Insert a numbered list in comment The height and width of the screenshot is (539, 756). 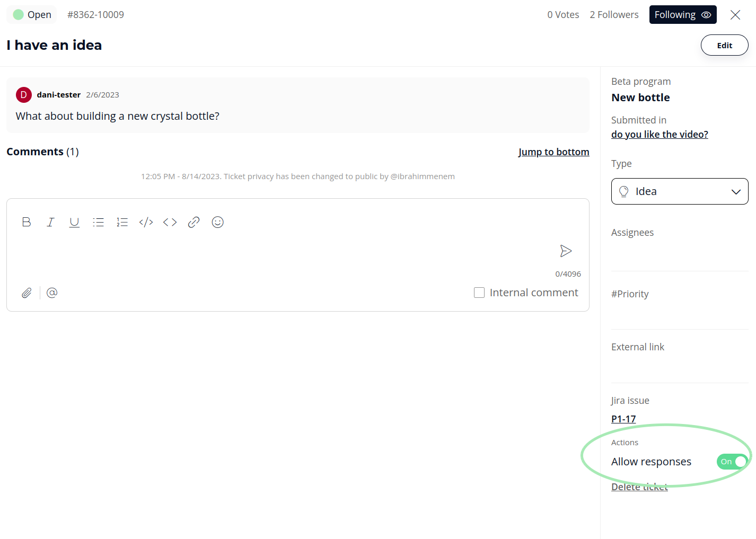(x=122, y=222)
